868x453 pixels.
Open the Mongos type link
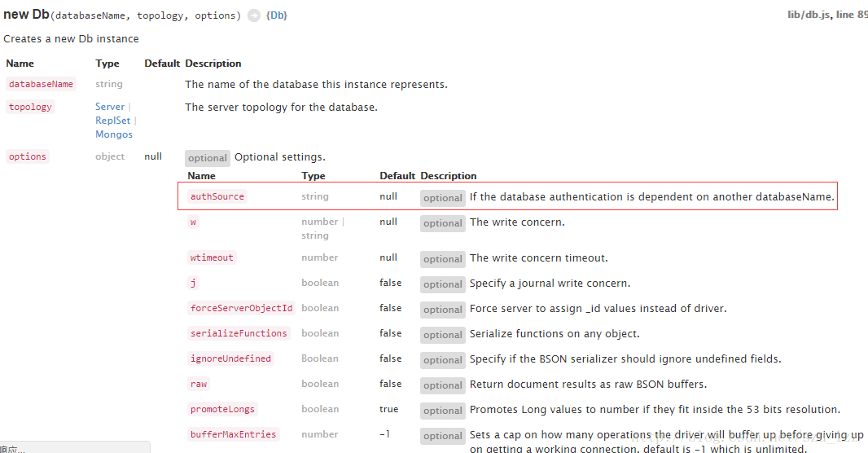[113, 134]
